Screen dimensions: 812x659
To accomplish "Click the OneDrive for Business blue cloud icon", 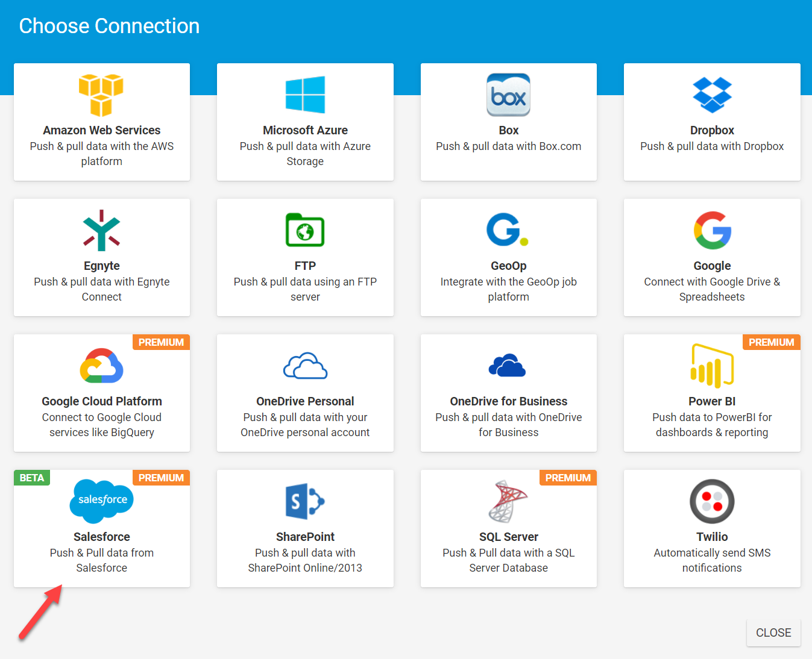I will (507, 365).
